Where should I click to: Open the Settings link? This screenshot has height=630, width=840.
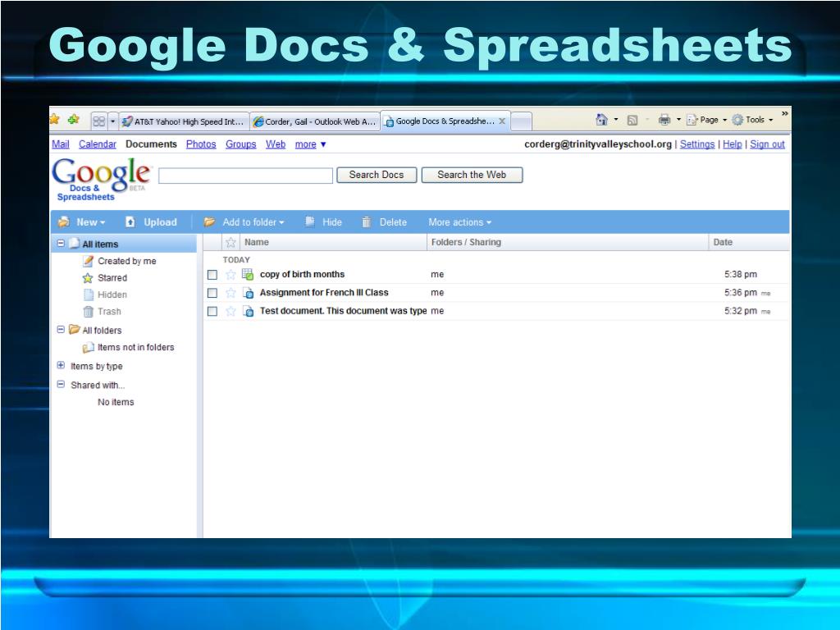pos(697,144)
